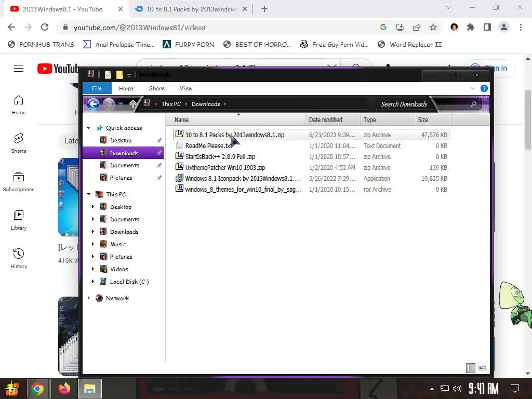The height and width of the screenshot is (399, 532).
Task: Expand Downloads under This PC
Action: [x=93, y=231]
